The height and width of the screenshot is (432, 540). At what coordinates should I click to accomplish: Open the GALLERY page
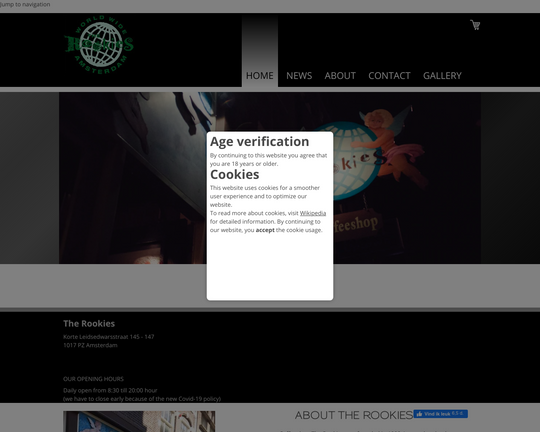[442, 75]
